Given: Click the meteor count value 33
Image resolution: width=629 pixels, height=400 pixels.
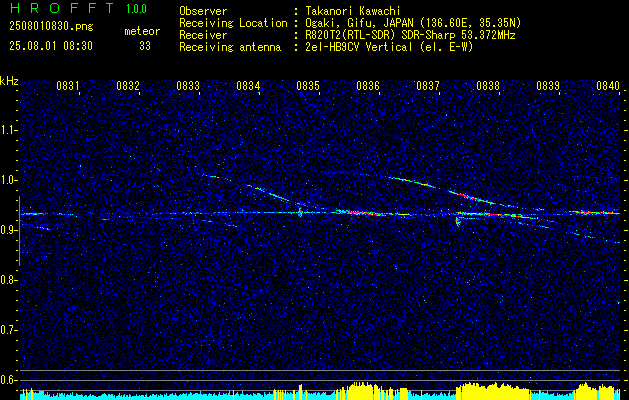Looking at the screenshot, I should 145,46.
